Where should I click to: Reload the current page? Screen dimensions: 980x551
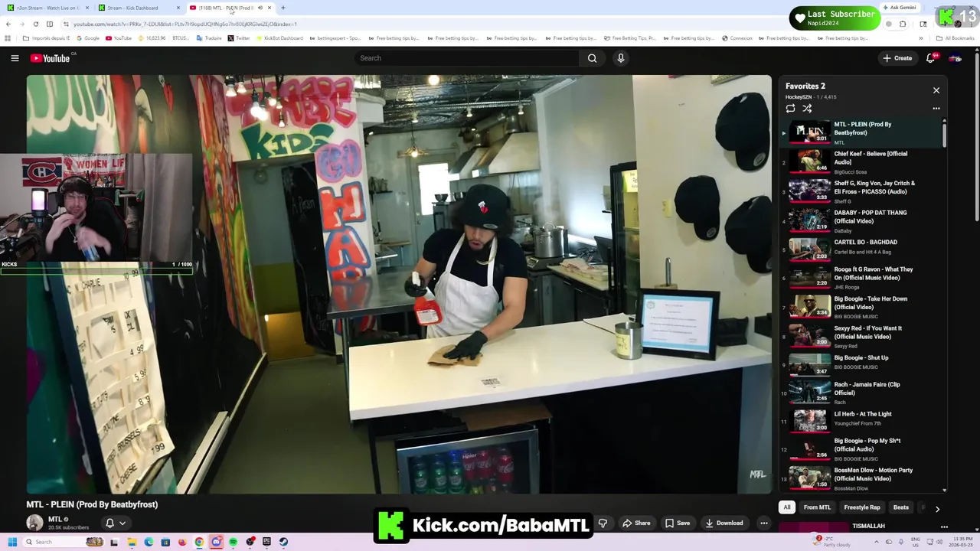click(35, 24)
